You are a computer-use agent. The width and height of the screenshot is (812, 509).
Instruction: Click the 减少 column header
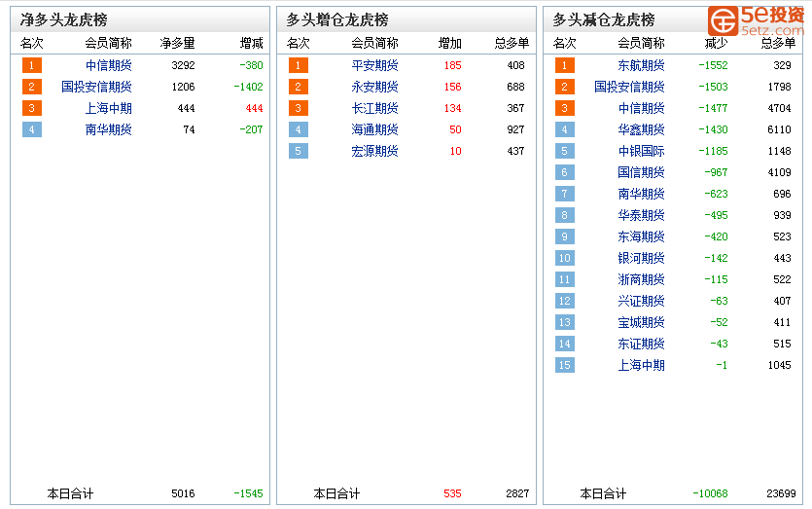point(716,43)
